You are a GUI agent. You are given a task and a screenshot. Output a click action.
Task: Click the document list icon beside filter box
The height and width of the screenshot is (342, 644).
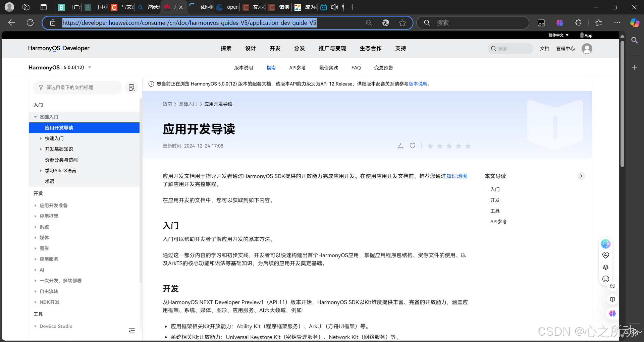click(x=131, y=88)
